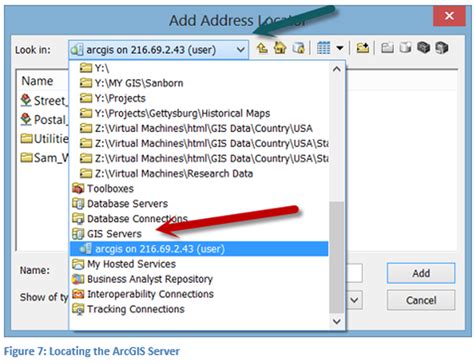Select Business Analyst Repository entry
This screenshot has height=364, width=474.
pos(199,279)
